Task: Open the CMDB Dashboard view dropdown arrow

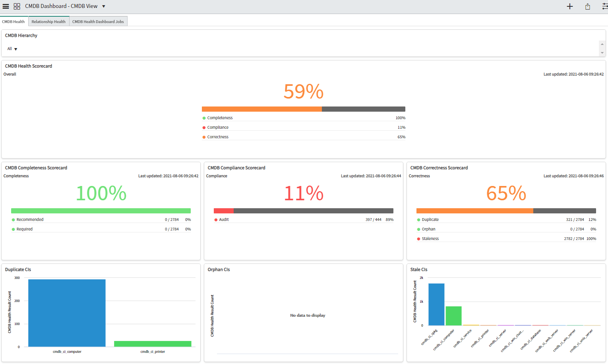Action: [104, 6]
